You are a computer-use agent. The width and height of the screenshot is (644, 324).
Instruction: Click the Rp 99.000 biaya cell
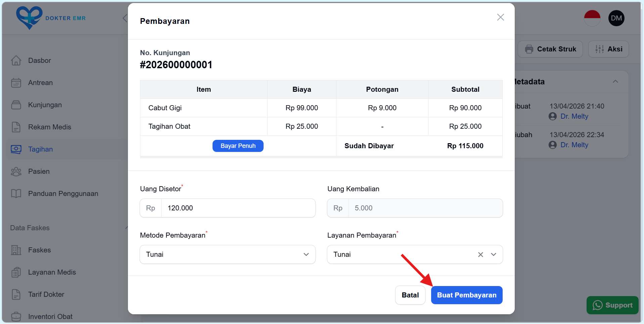click(302, 108)
